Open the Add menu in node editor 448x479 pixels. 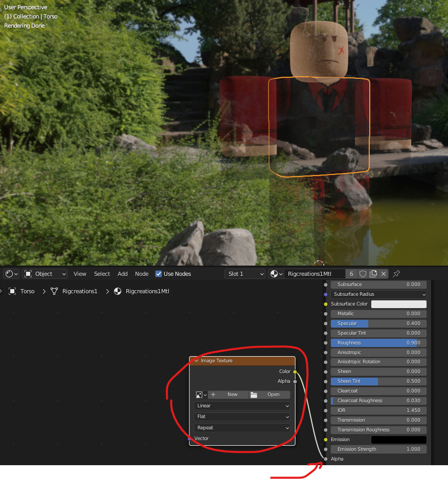[x=122, y=274]
